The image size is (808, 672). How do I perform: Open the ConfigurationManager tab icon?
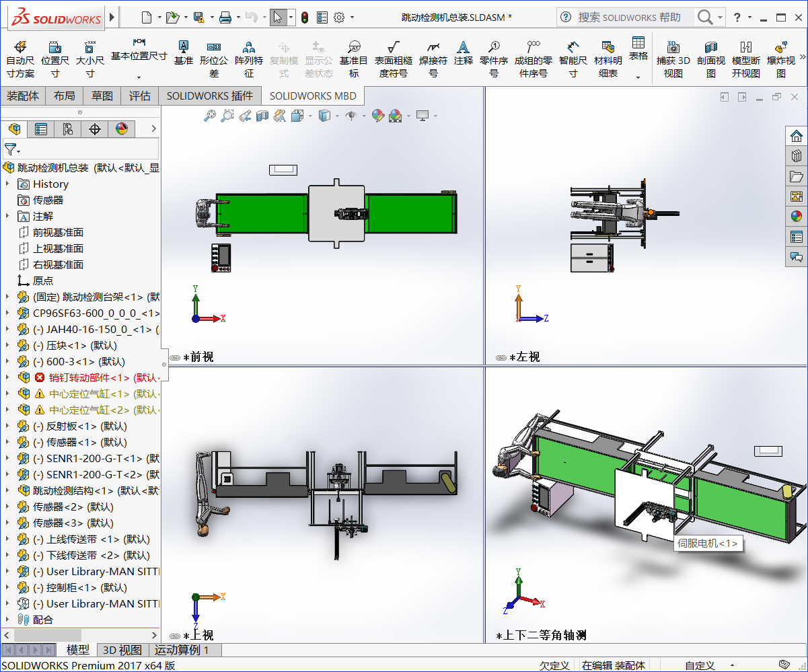point(68,129)
